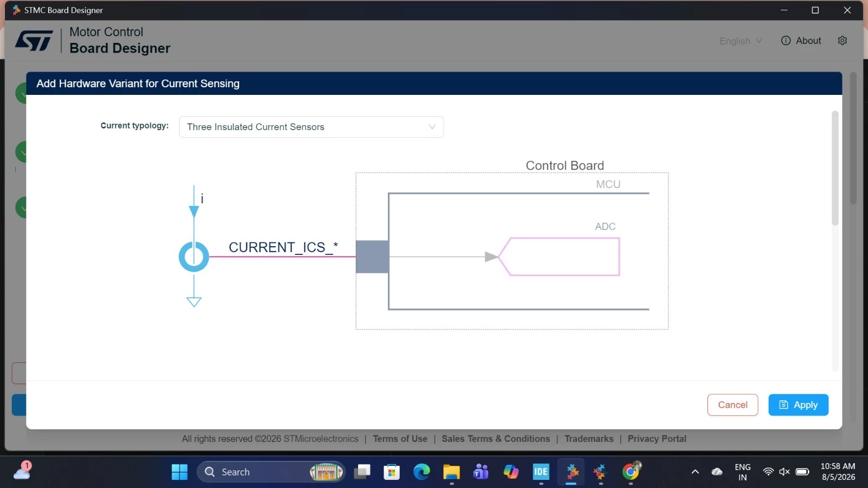Click the Apply button
This screenshot has height=488, width=868.
click(x=798, y=405)
